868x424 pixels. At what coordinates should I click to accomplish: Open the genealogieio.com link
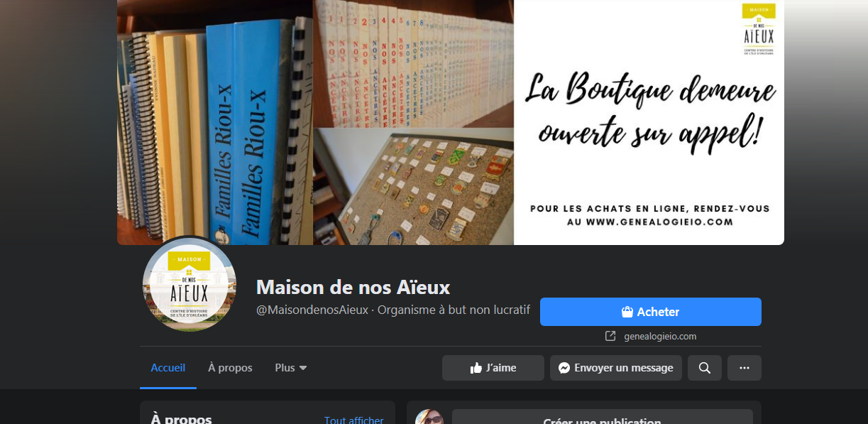660,336
